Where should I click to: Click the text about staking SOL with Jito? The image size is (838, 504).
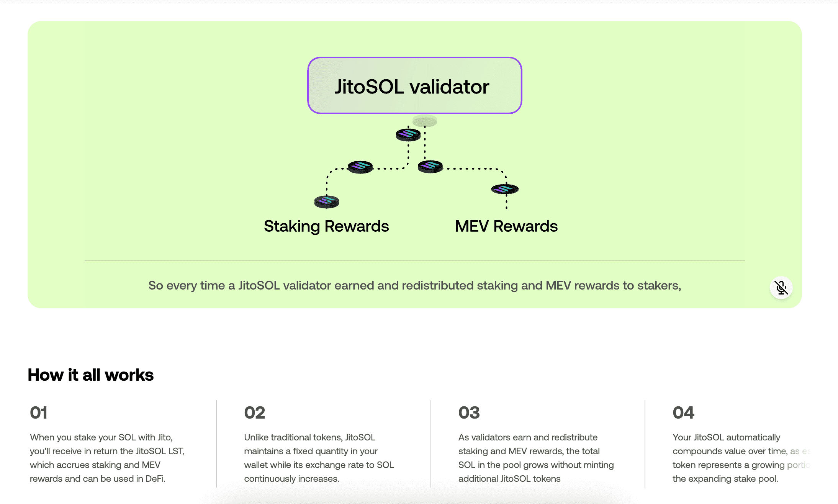(107, 458)
